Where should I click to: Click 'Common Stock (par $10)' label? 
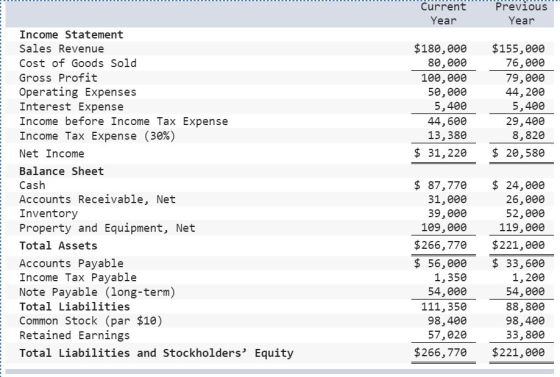click(91, 321)
